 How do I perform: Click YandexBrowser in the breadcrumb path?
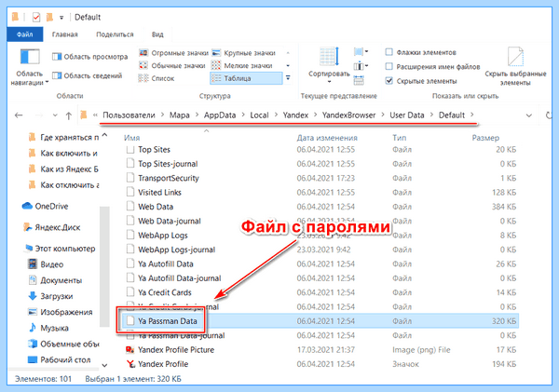[x=348, y=115]
